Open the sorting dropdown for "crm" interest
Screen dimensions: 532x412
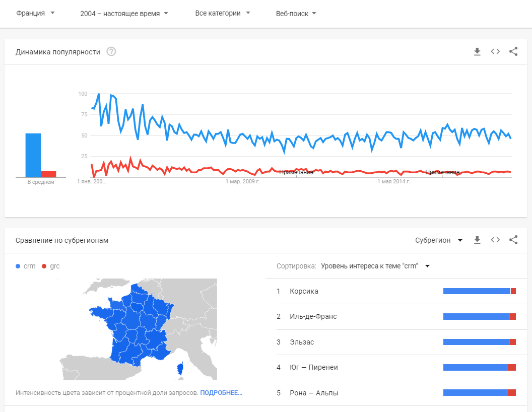375,266
